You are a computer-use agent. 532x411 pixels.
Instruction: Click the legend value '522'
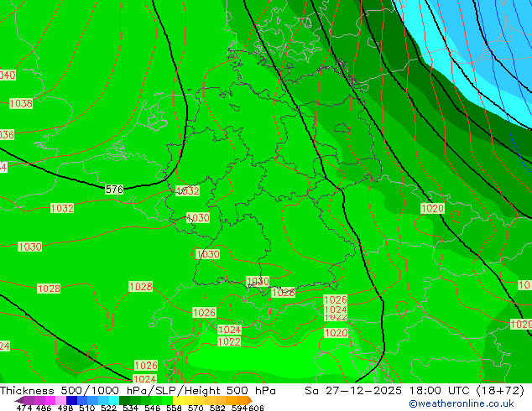(108, 408)
